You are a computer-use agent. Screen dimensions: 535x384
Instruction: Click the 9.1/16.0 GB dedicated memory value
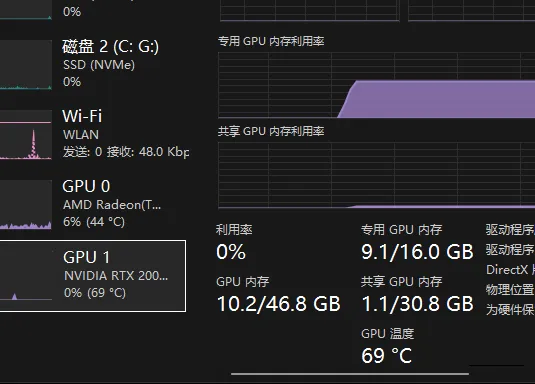(x=417, y=252)
